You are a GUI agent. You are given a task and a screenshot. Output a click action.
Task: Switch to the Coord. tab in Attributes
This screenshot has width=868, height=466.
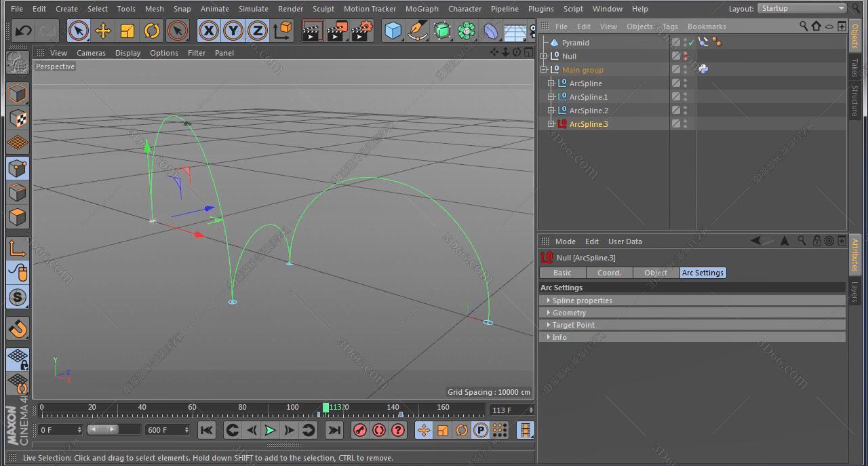click(x=608, y=273)
